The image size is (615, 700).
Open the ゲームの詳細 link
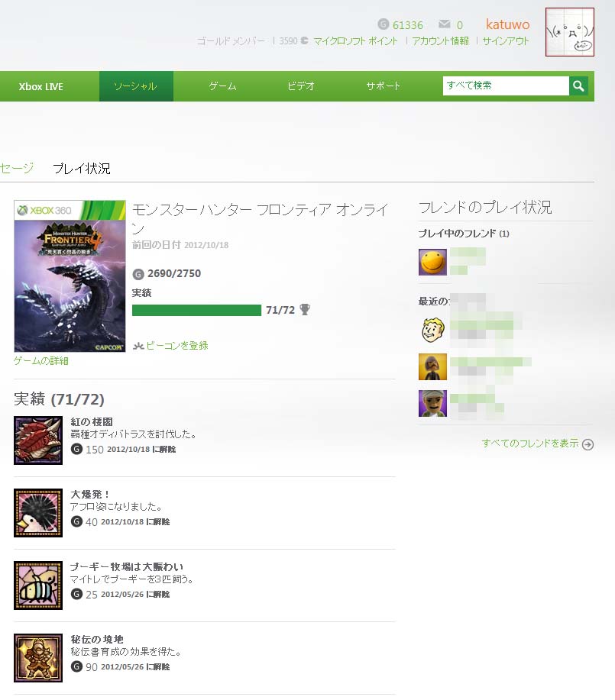point(41,361)
